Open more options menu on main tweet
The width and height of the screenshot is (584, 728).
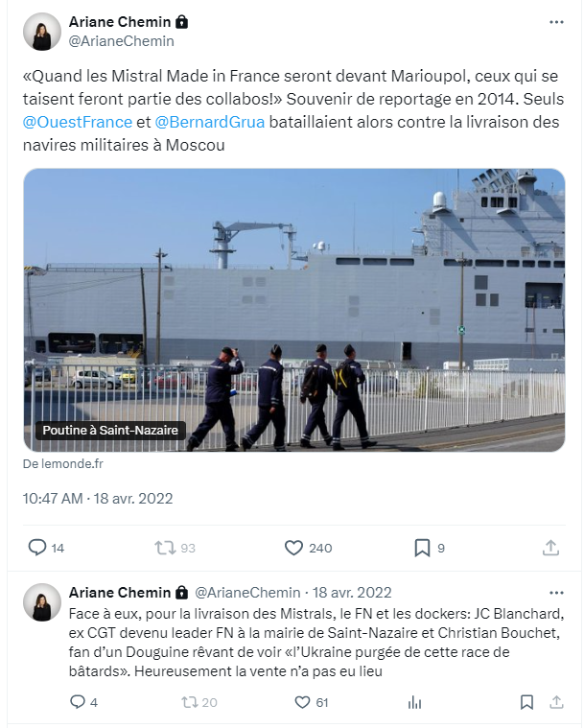tap(556, 22)
